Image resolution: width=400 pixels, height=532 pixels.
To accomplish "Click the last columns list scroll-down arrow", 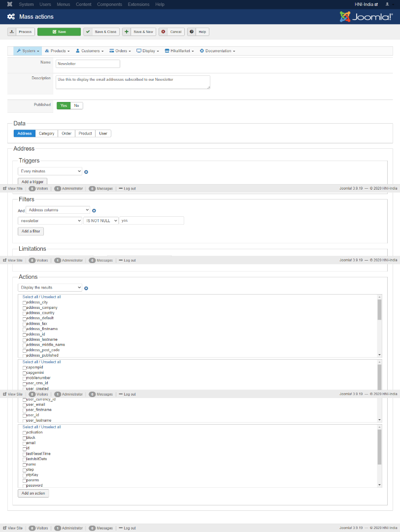I will 379,485.
